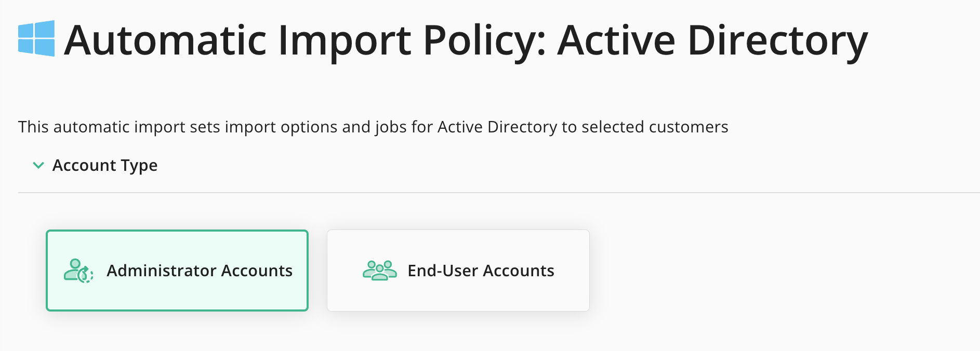Select the End-User Accounts card

(458, 271)
